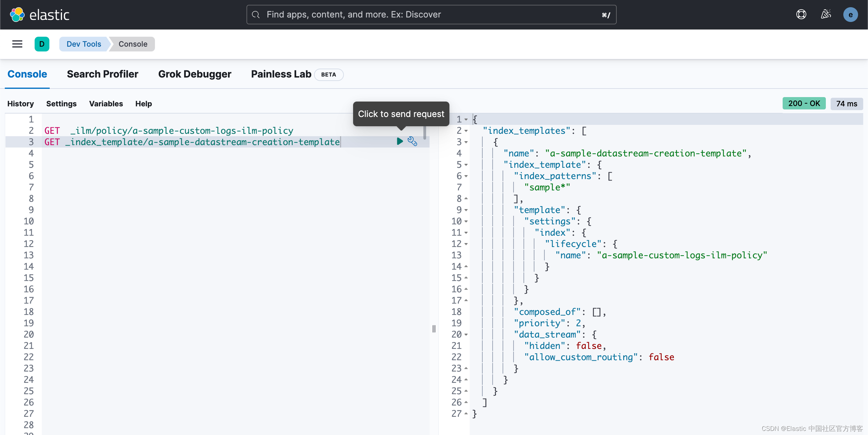868x435 pixels.
Task: Open the newsfeed celebration icon
Action: [826, 14]
